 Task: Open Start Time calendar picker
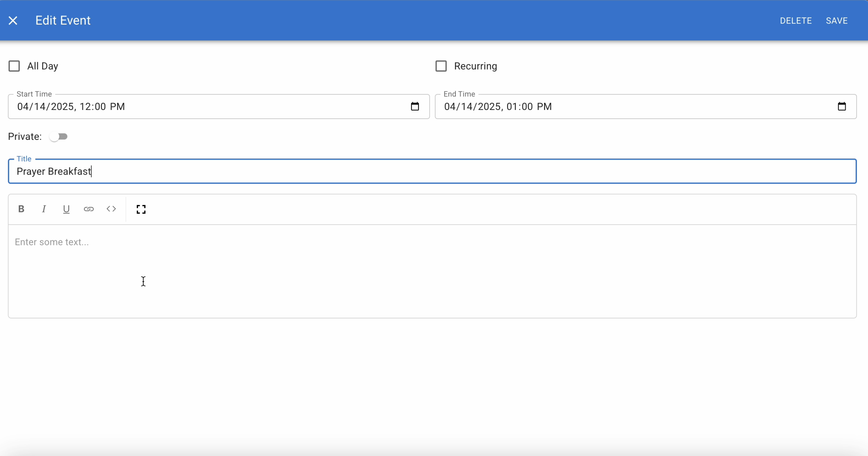pos(415,107)
